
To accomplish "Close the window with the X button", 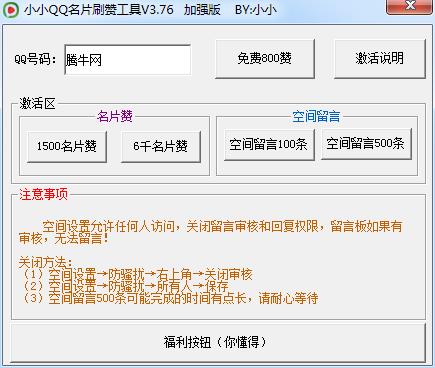I will tap(410, 6).
